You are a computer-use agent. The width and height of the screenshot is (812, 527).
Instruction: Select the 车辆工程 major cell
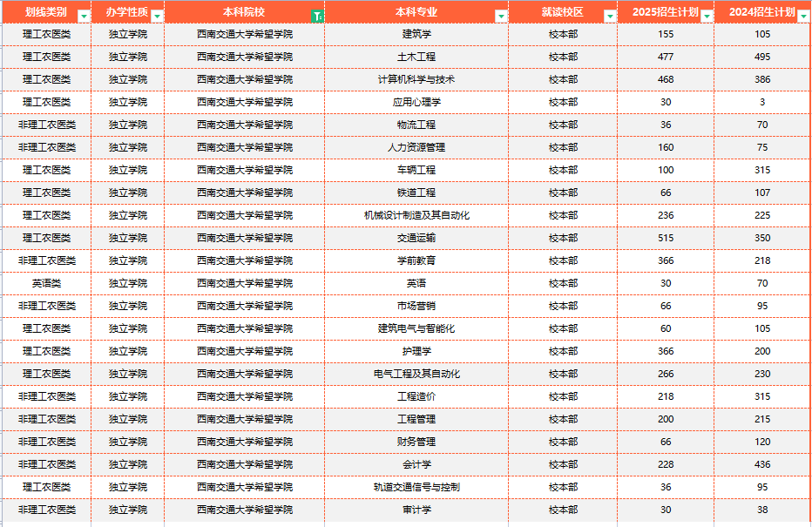click(416, 171)
